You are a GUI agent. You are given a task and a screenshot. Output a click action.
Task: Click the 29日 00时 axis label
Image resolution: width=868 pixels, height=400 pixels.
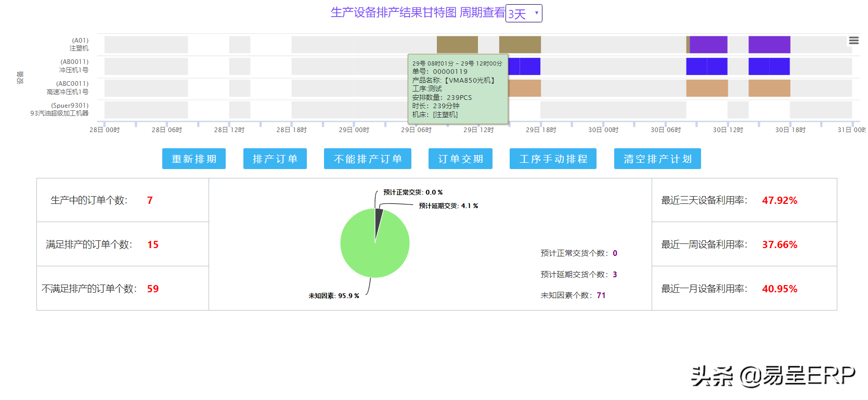pos(354,130)
